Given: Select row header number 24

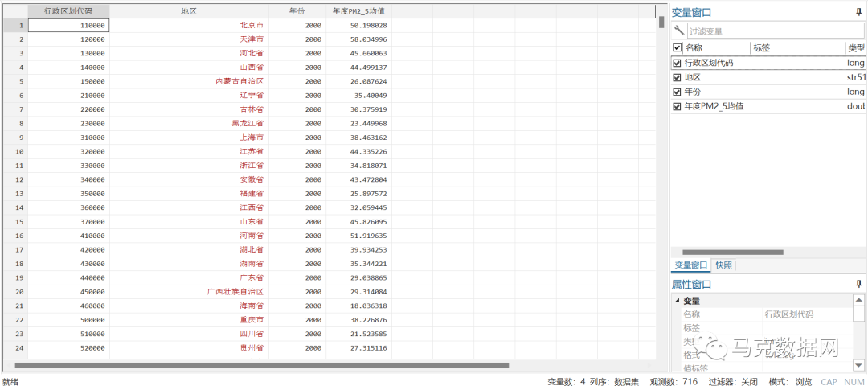Looking at the screenshot, I should click(x=14, y=347).
